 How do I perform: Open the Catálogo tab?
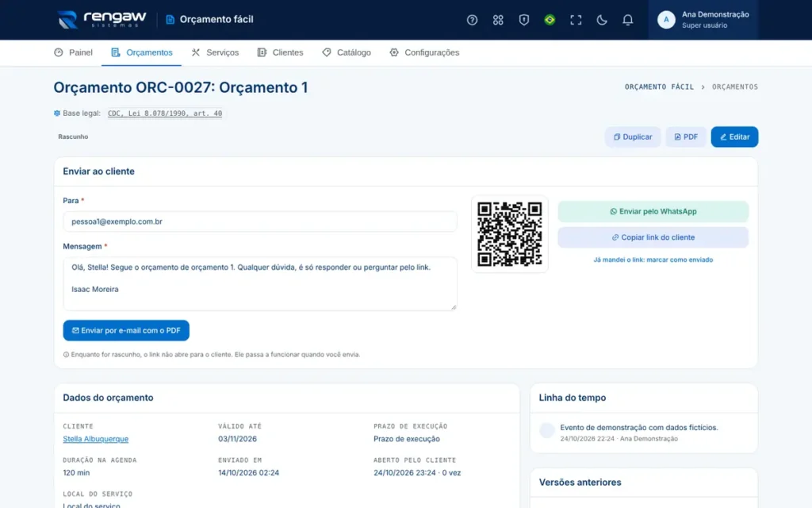click(347, 52)
